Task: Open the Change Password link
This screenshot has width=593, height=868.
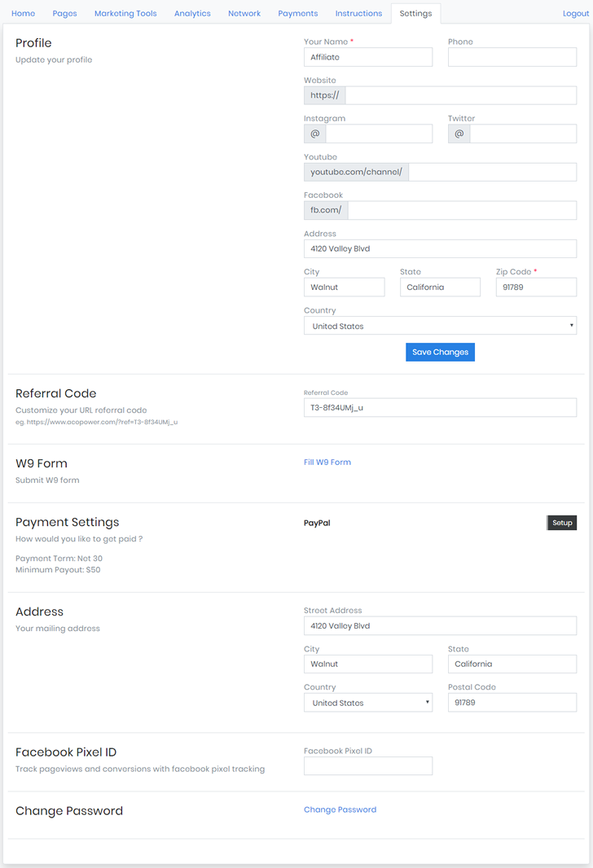Action: pos(340,809)
